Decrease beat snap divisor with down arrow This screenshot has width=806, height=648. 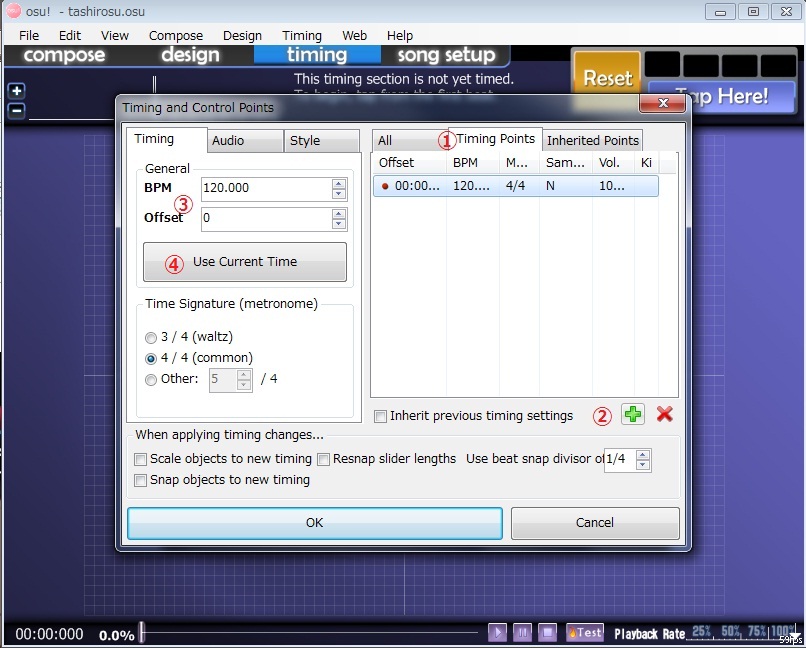tap(643, 465)
